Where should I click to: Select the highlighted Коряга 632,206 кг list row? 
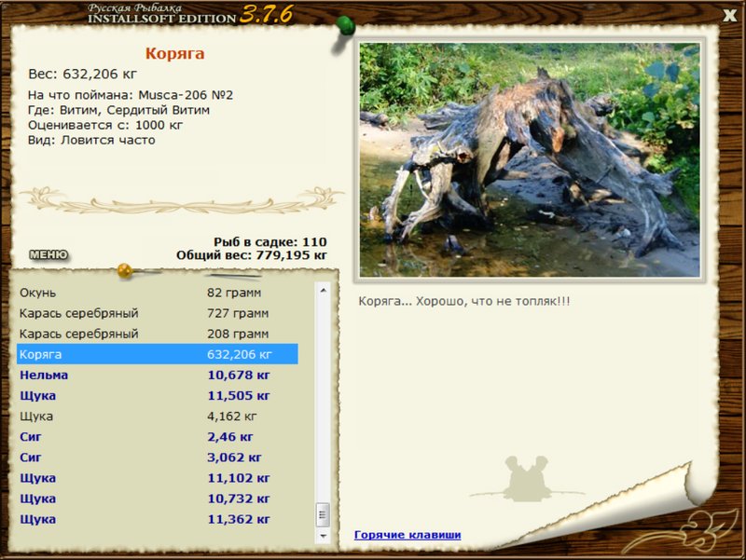[158, 354]
